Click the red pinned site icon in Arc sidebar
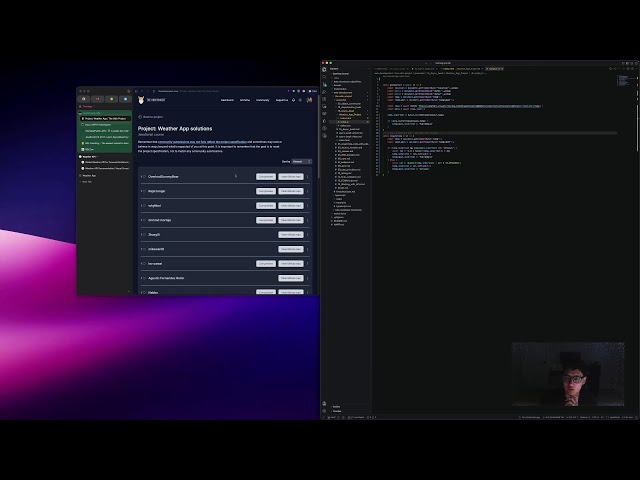The height and width of the screenshot is (480, 640). click(x=98, y=99)
